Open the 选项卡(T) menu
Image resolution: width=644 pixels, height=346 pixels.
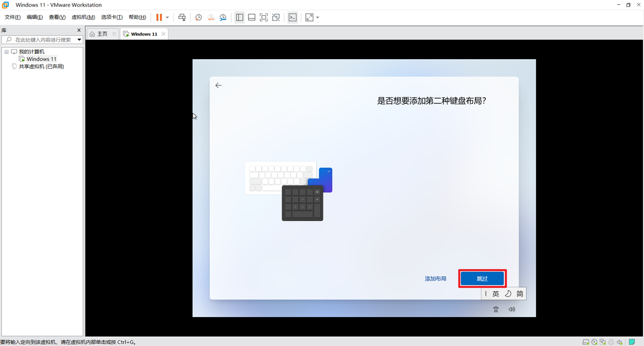112,17
